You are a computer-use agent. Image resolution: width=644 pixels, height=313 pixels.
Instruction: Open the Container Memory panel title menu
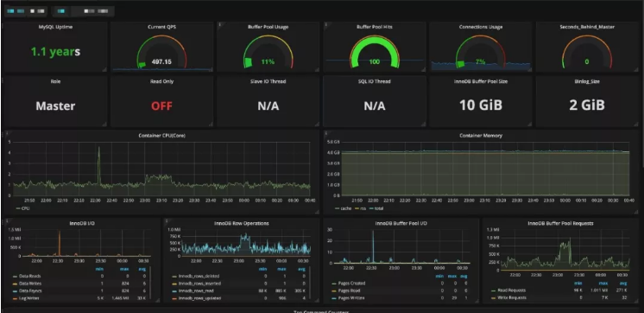point(481,136)
